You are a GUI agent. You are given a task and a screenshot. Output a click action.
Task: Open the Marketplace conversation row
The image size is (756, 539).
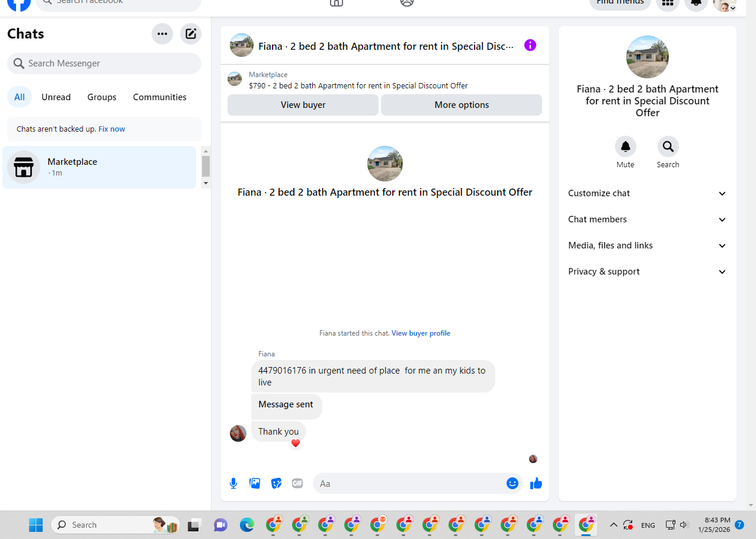tap(99, 167)
